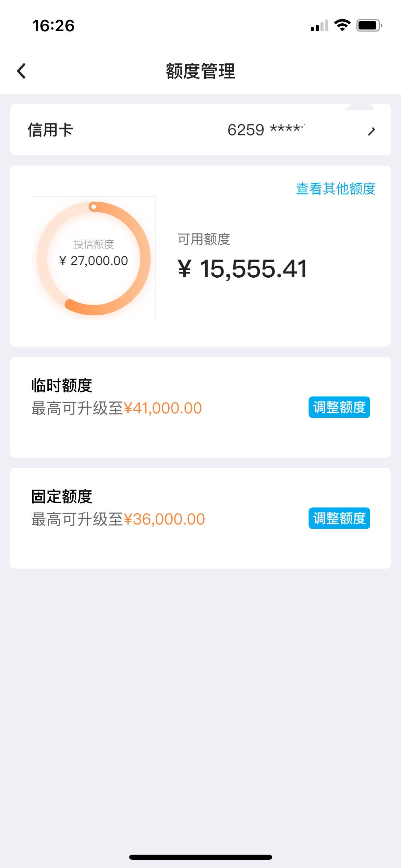This screenshot has width=401, height=868.
Task: Open 查看其他额度 link
Action: tap(336, 189)
